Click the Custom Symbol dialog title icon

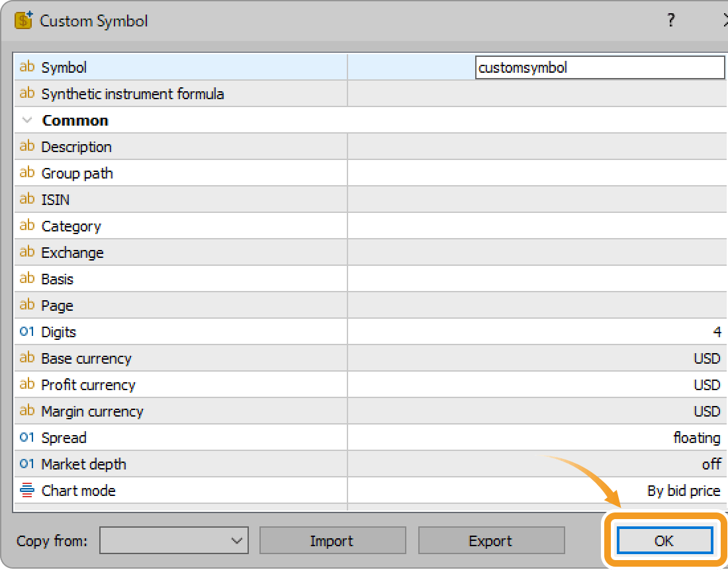click(23, 20)
